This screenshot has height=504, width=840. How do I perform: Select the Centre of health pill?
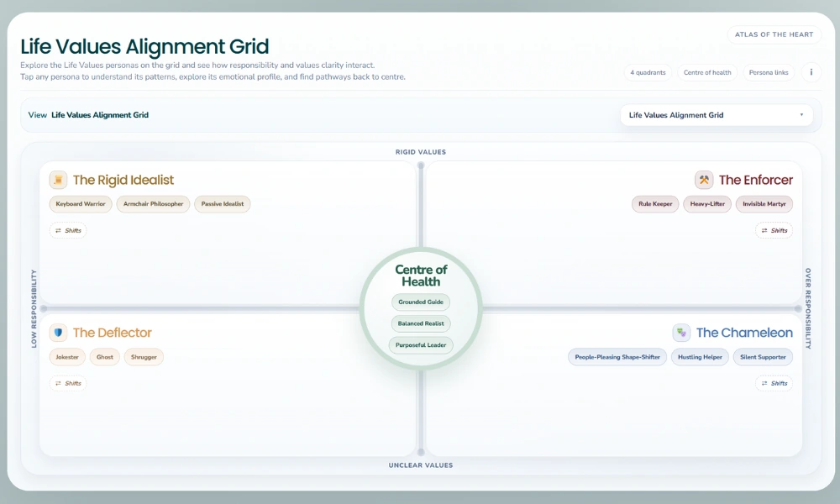(707, 72)
